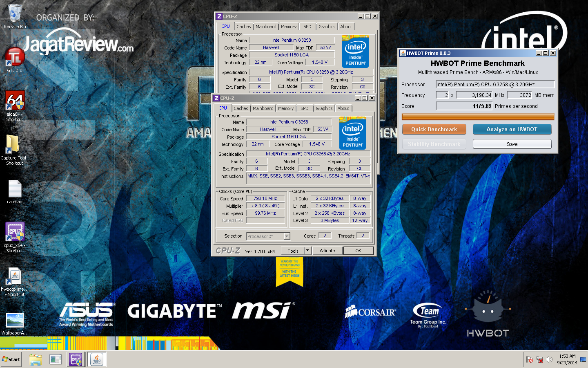588x368 pixels.
Task: Click OK in the front CPU-Z window
Action: coord(358,251)
